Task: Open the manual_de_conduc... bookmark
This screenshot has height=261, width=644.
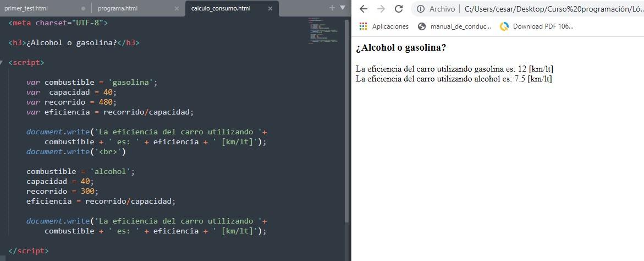Action: coord(454,26)
